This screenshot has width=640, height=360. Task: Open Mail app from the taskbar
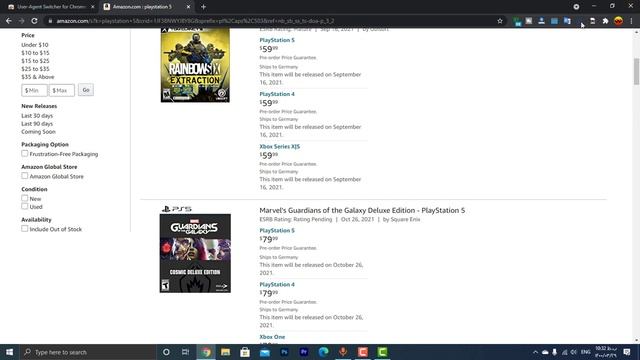click(264, 352)
